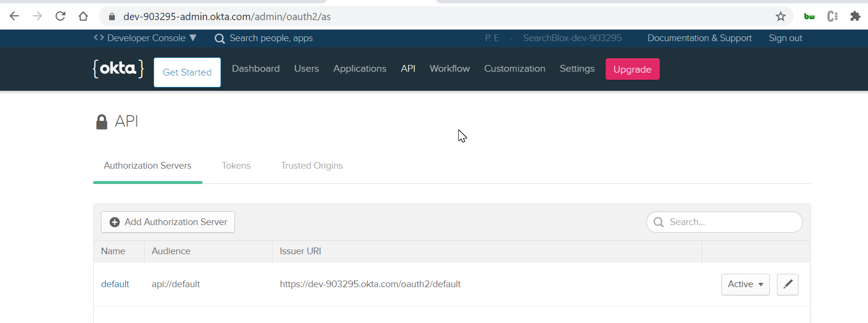This screenshot has height=323, width=868.
Task: Click Add Authorization Server
Action: tap(168, 222)
